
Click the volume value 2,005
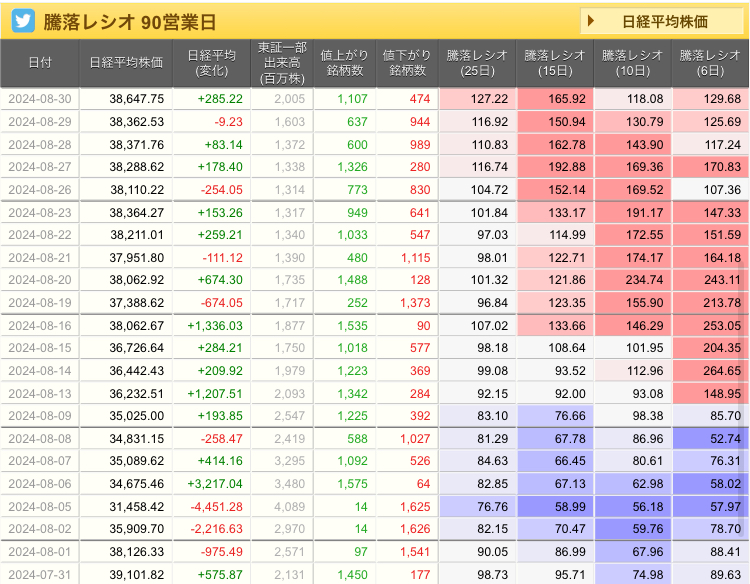click(289, 99)
